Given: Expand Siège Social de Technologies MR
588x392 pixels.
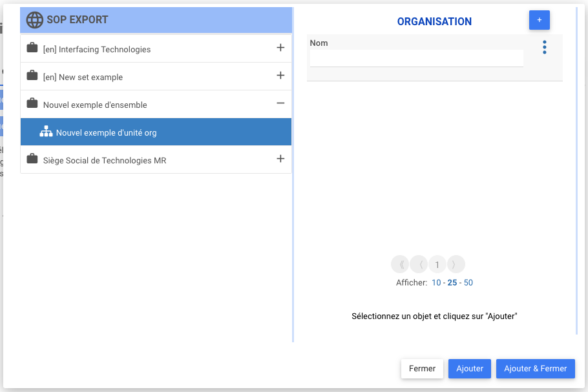Looking at the screenshot, I should pos(280,159).
